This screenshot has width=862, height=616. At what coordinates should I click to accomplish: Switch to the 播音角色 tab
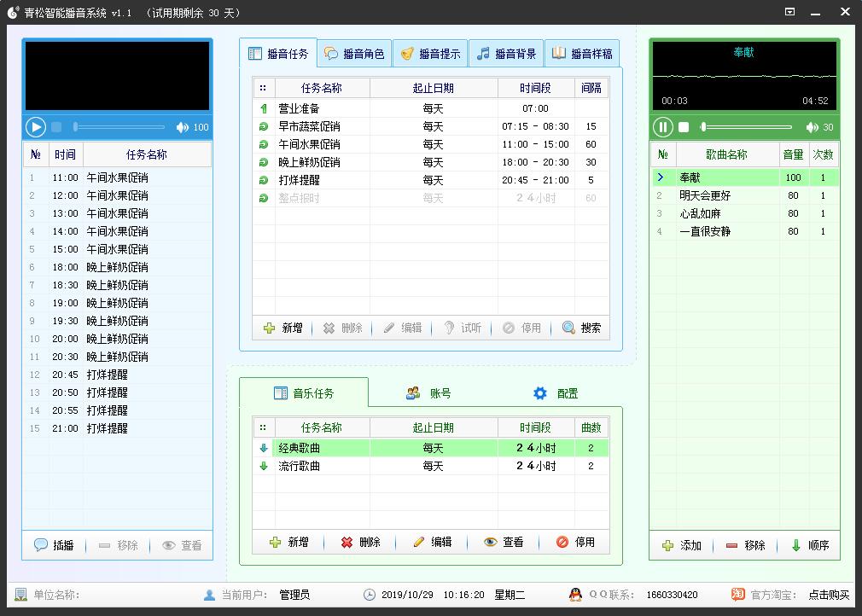354,54
